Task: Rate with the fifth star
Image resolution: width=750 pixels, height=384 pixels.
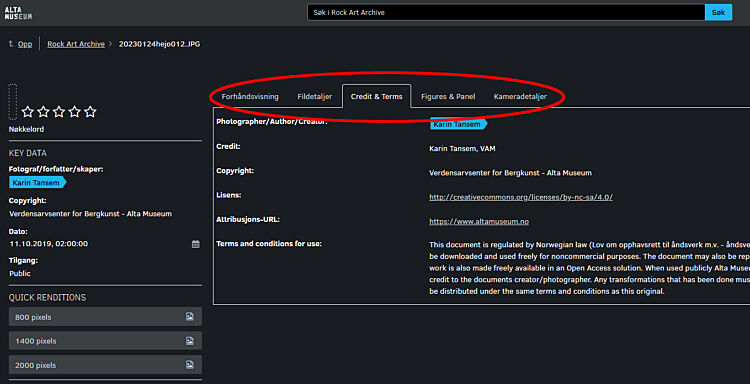Action: (90, 112)
